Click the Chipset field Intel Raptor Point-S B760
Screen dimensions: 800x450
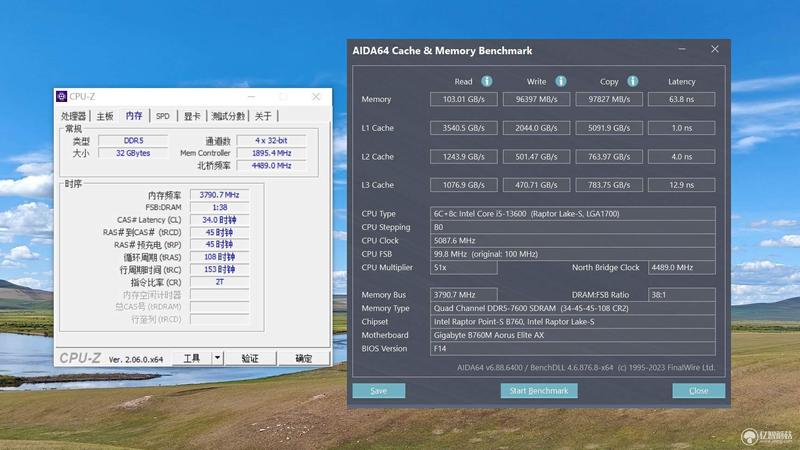572,321
